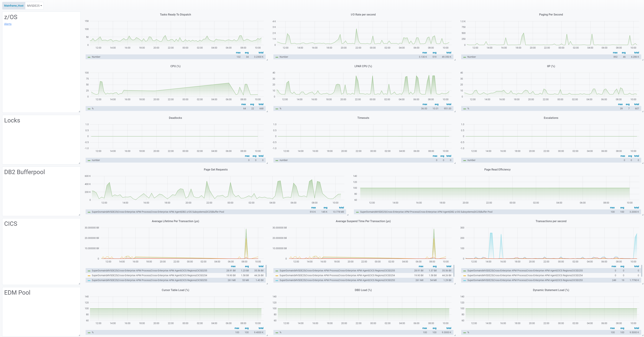
Task: Open the Timeouts panel title menu
Action: 363,118
